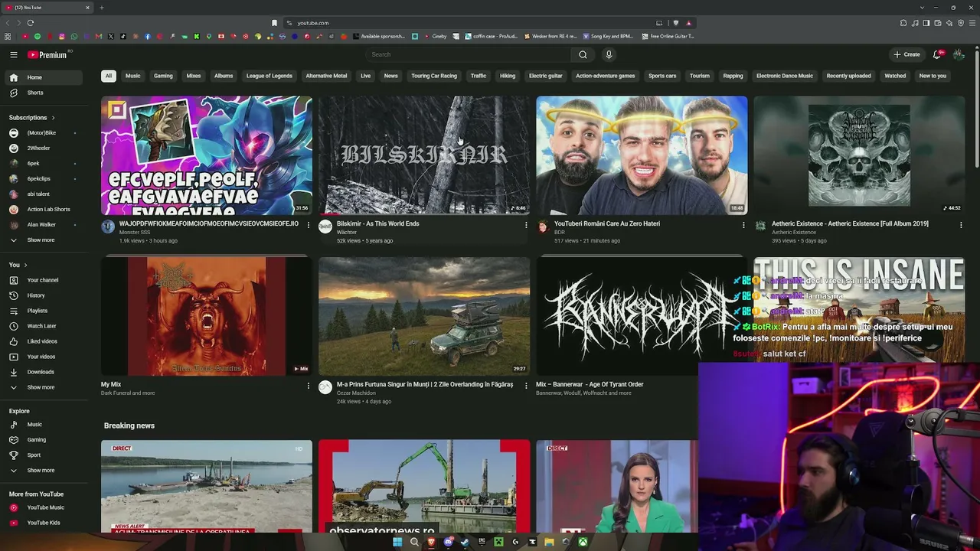Open Downloads in the sidebar

click(x=43, y=372)
